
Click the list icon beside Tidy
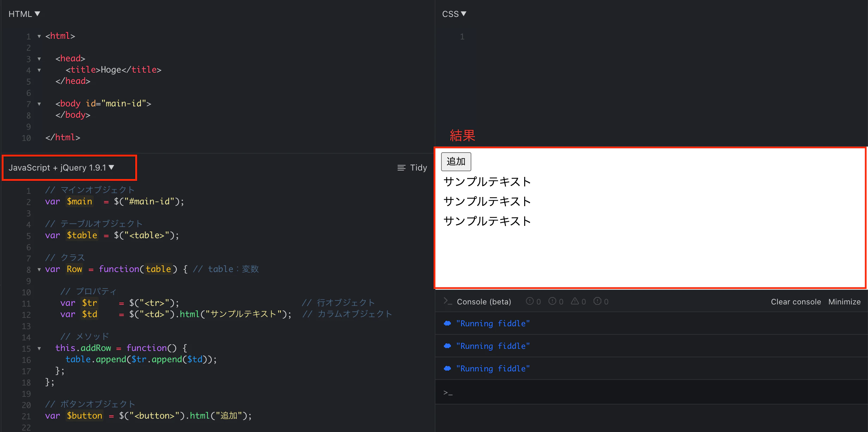click(x=401, y=167)
